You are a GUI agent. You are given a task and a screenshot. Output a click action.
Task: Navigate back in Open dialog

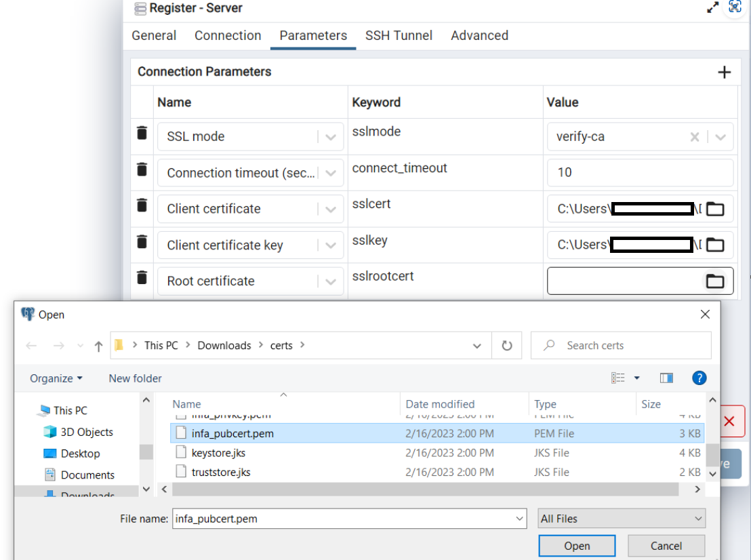[32, 346]
